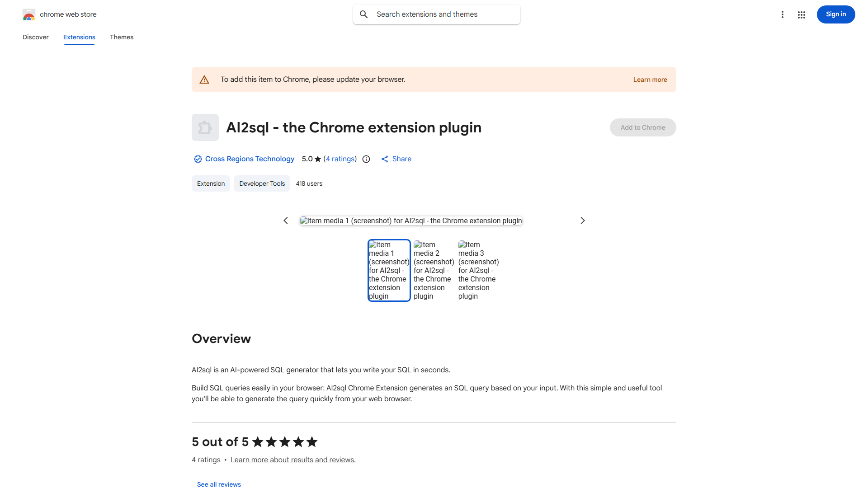
Task: Click the Add to Chrome button
Action: pos(642,127)
